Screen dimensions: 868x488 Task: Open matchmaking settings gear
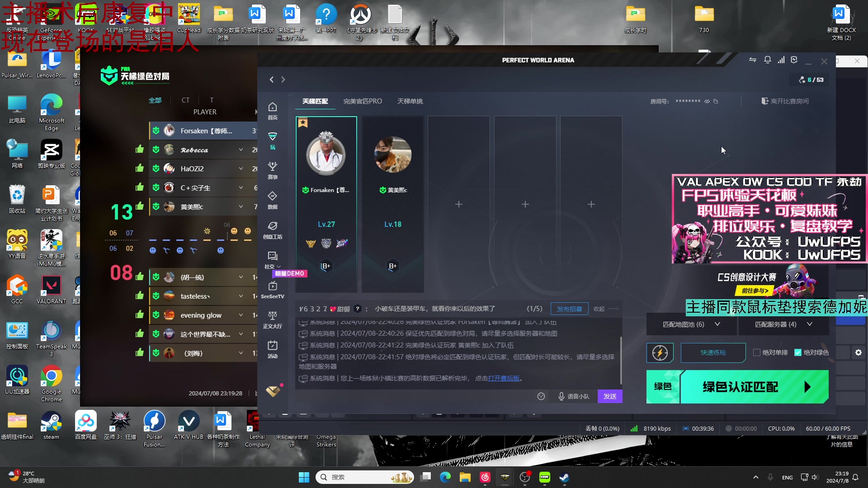(859, 352)
